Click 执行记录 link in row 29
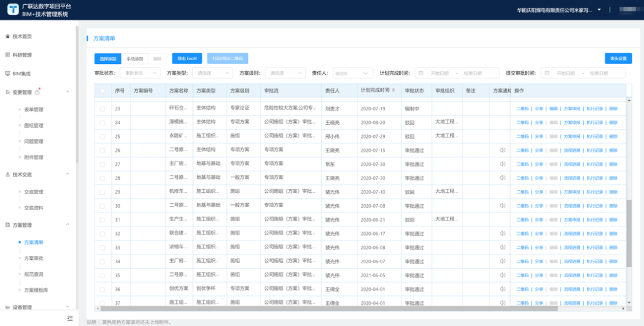This screenshot has width=644, height=326. click(595, 192)
